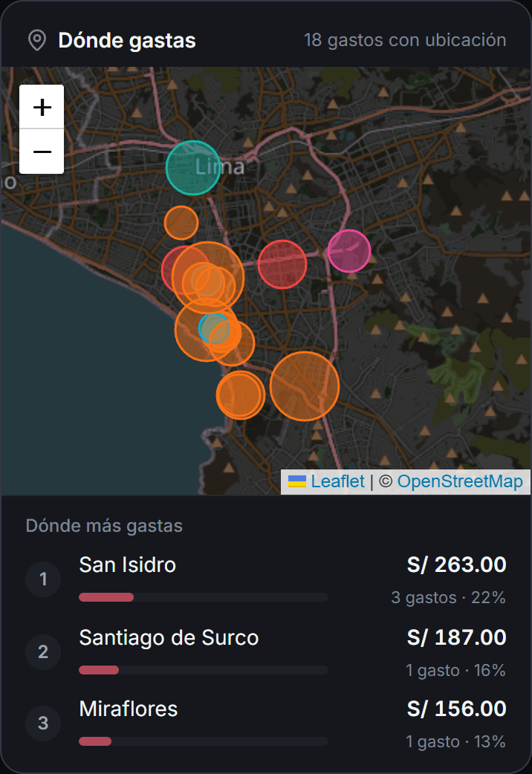Click the '1 gasto · 13%' label

point(456,742)
